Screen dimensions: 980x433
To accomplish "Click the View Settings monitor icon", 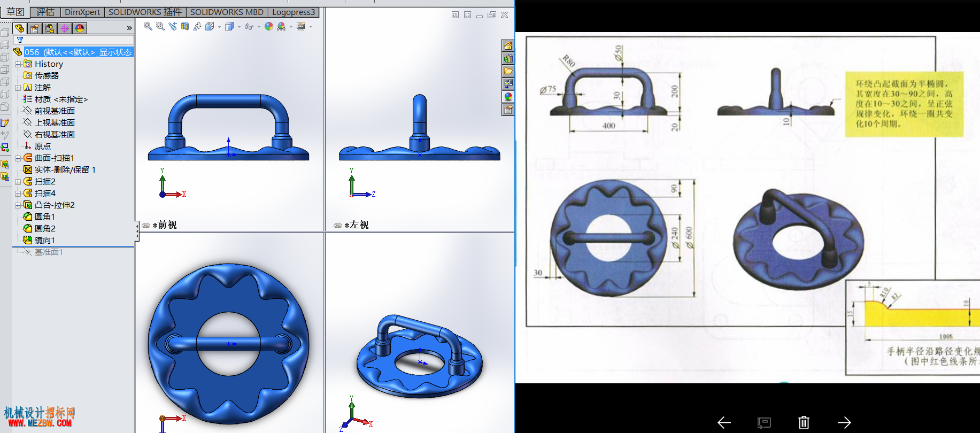I will click(301, 26).
